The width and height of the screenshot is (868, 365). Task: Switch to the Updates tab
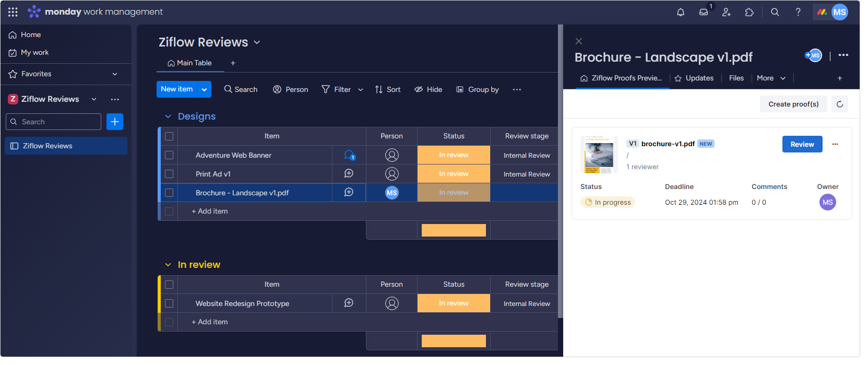[694, 78]
